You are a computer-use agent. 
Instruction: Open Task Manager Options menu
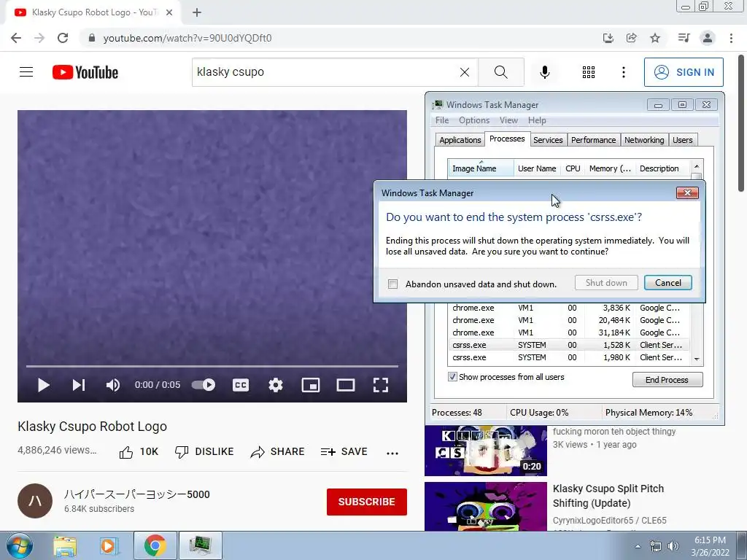coord(474,120)
